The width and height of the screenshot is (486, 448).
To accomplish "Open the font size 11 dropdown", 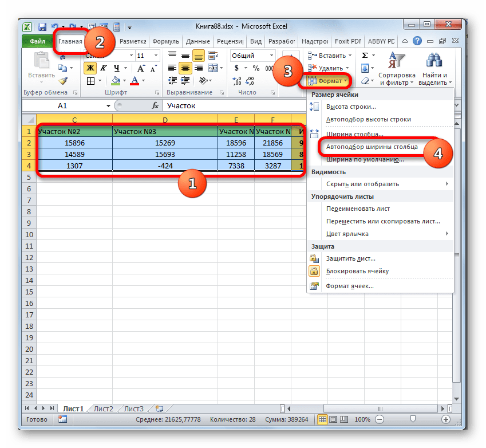I will 156,56.
